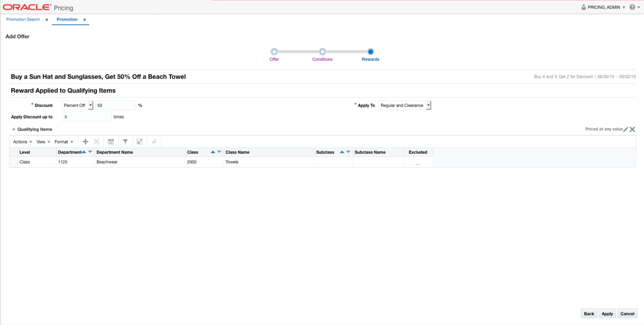The image size is (644, 325).
Task: Sort Class column descending
Action: click(219, 152)
